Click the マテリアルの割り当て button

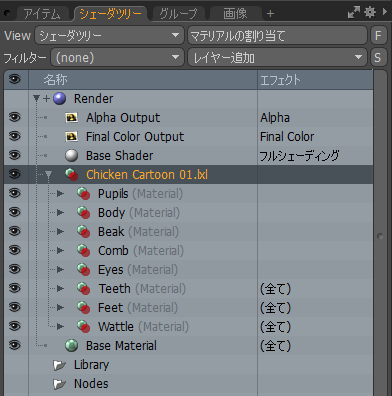[277, 35]
